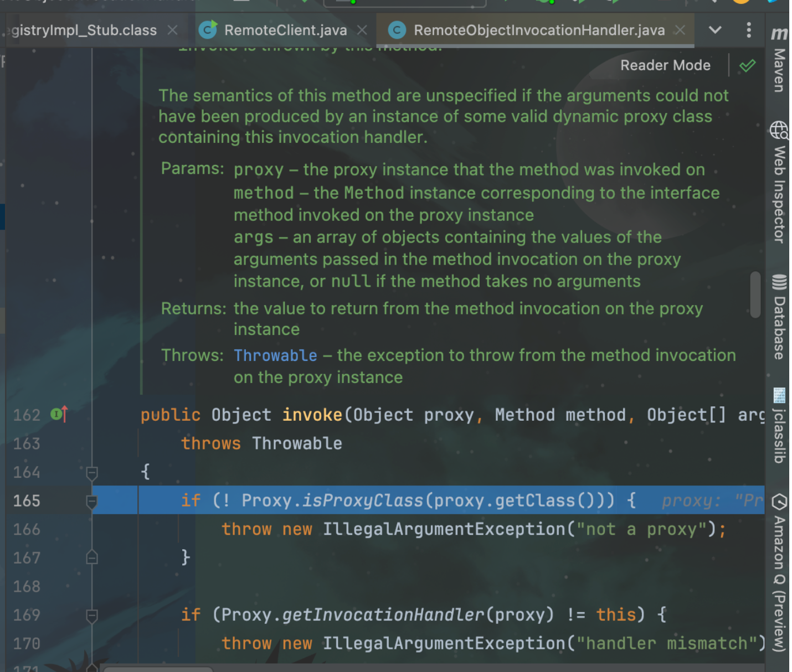Switch to the RemoteClient.java tab
This screenshot has height=672, width=792.
[285, 30]
